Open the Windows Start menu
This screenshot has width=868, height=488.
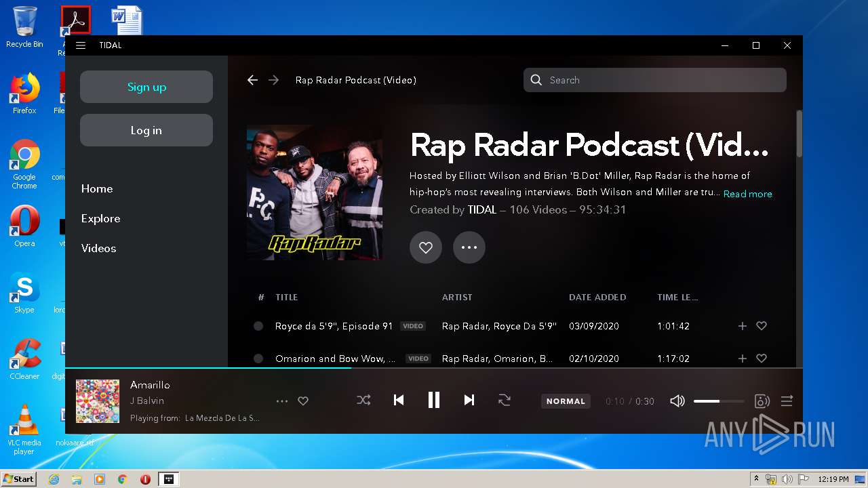click(18, 479)
